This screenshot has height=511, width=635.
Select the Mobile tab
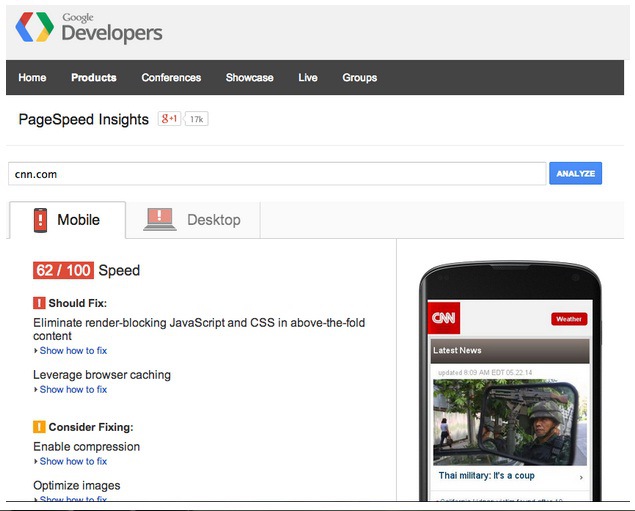pyautogui.click(x=68, y=220)
